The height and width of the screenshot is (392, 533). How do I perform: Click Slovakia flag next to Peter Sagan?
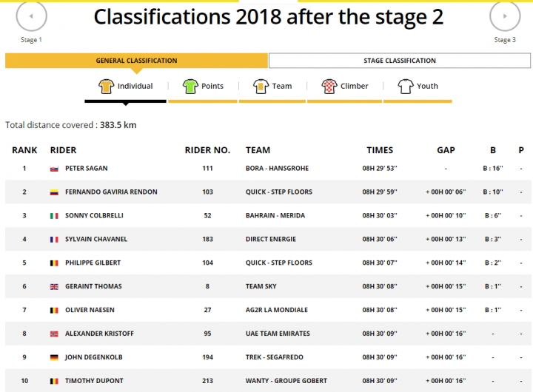(54, 169)
